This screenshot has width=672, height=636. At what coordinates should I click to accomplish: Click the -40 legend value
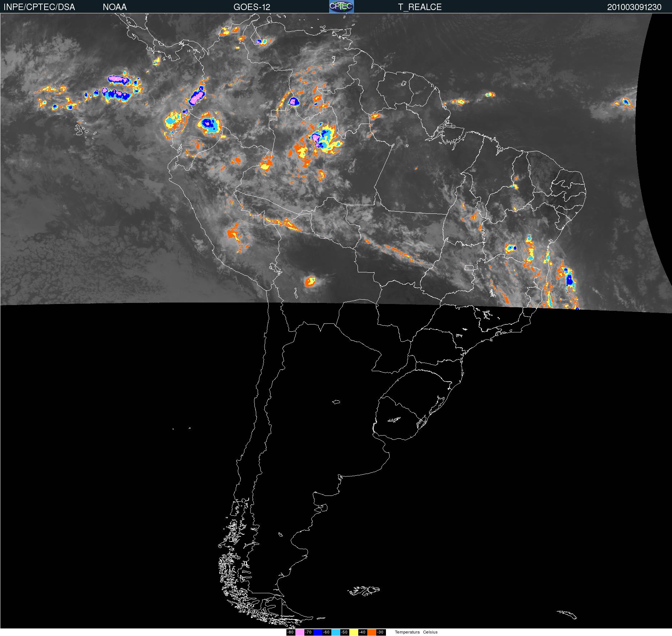point(362,632)
